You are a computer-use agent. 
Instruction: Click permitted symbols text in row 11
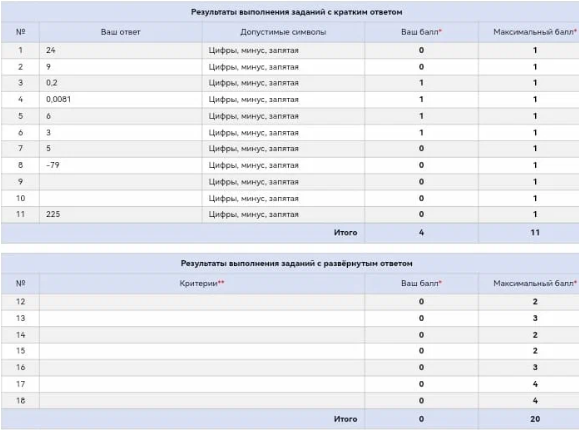click(253, 214)
